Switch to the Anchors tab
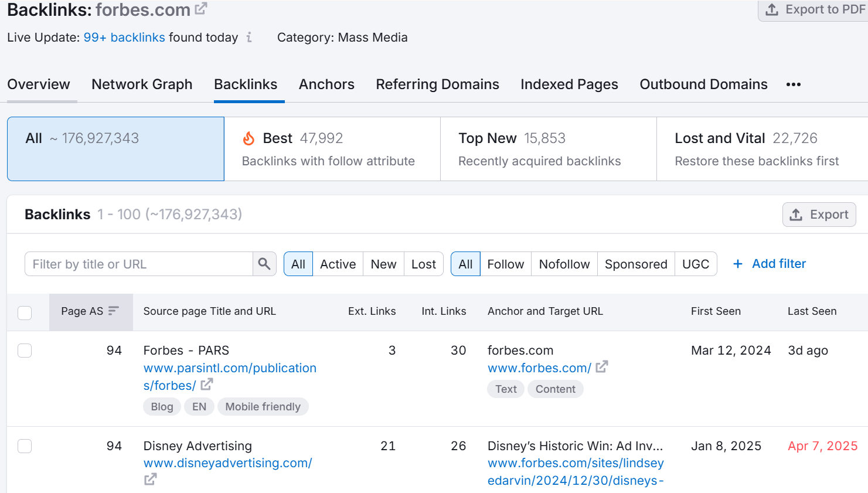The height and width of the screenshot is (493, 868). pos(326,84)
